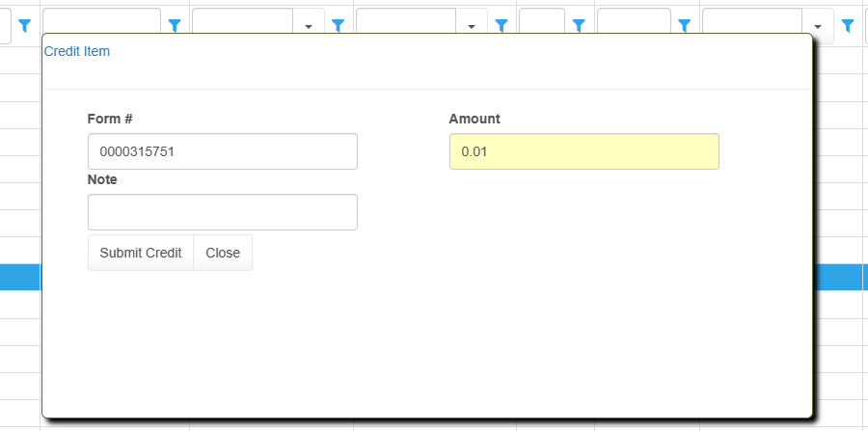
Task: Click the sixth filter icon from the left
Action: coord(685,26)
